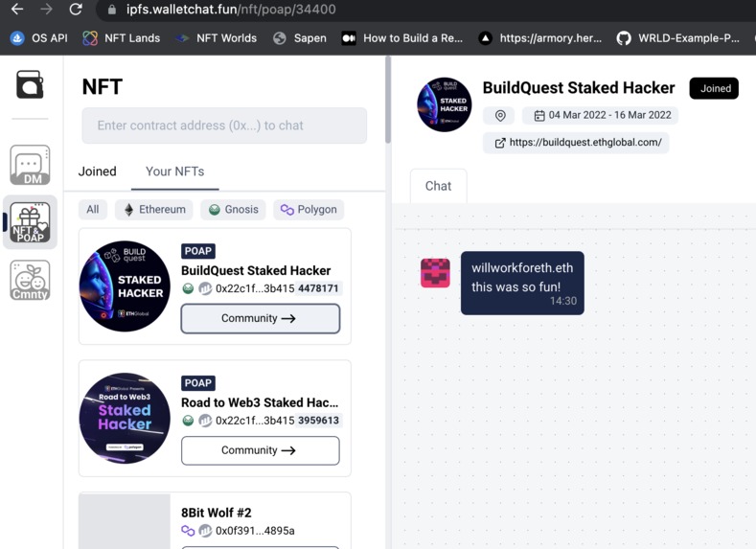Click the Polygon chain icon on 8Bit Wolf card
Image resolution: width=756 pixels, height=549 pixels.
188,531
